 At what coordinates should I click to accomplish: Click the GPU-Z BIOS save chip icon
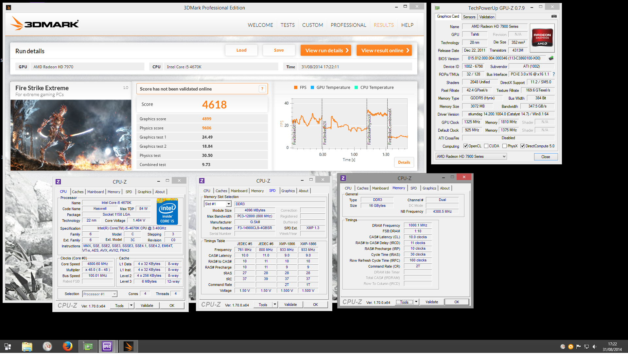point(551,58)
